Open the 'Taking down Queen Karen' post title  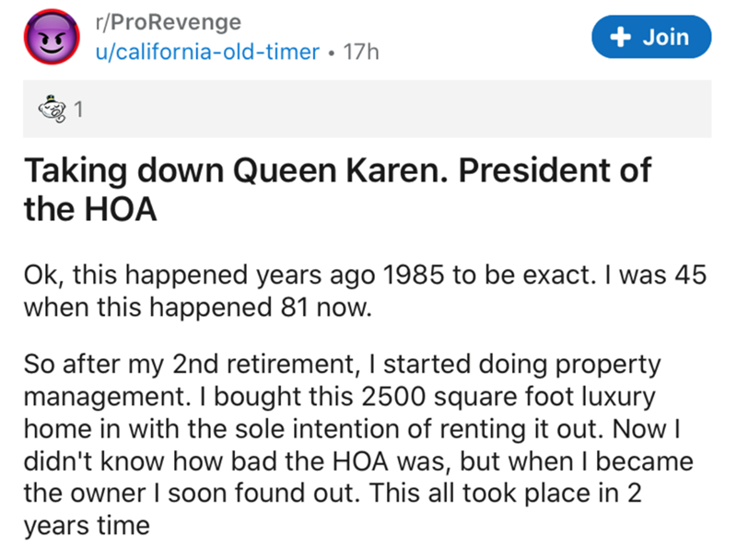tap(336, 170)
